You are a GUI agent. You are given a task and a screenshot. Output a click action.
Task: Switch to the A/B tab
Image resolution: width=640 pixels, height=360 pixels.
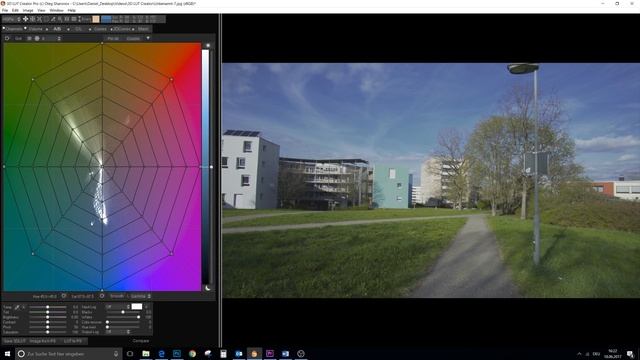tap(57, 29)
